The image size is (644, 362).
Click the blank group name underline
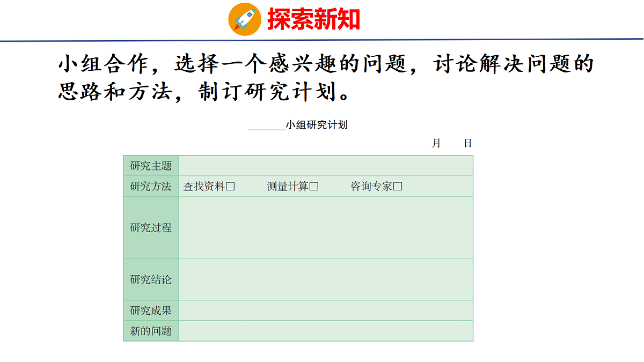click(x=267, y=129)
